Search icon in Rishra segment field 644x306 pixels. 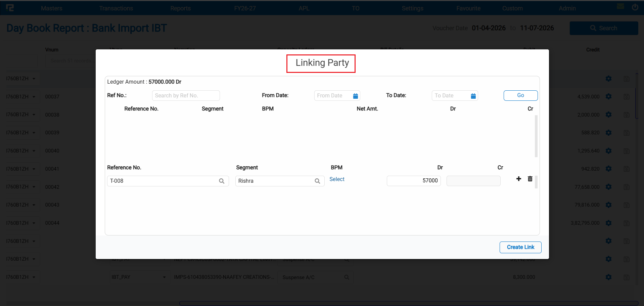pyautogui.click(x=317, y=181)
